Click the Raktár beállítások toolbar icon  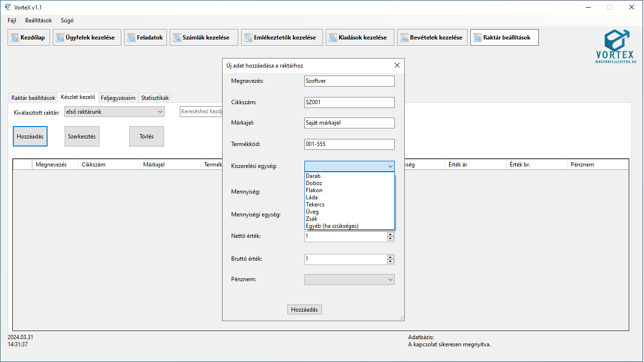(x=478, y=38)
